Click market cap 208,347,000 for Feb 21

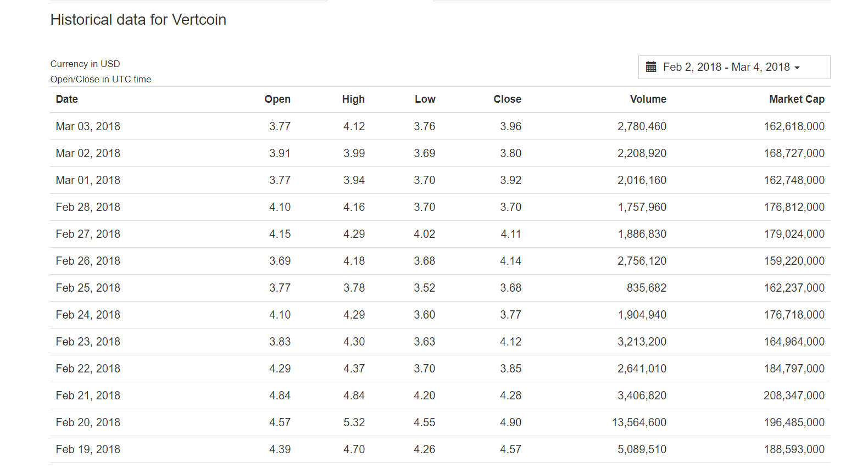click(794, 395)
